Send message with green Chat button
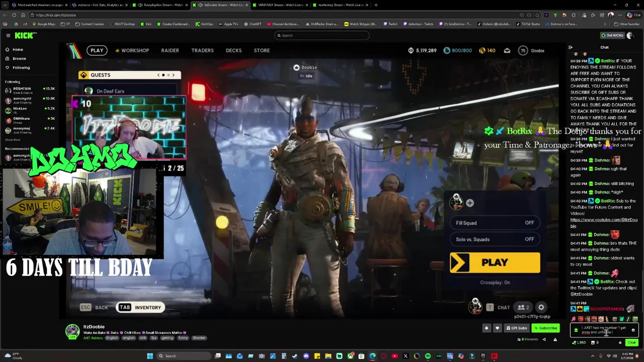This screenshot has width=644, height=362. click(x=631, y=343)
